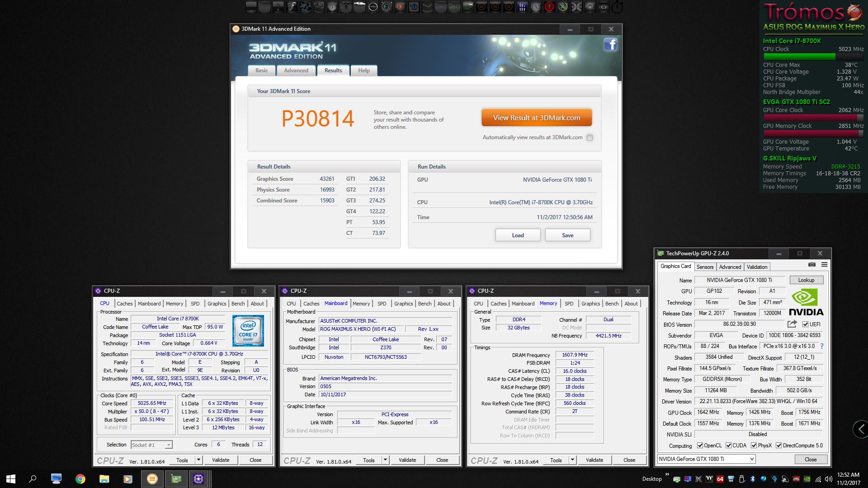Click the side panel arrow at screen edge
868x488 pixels.
pos(861,429)
